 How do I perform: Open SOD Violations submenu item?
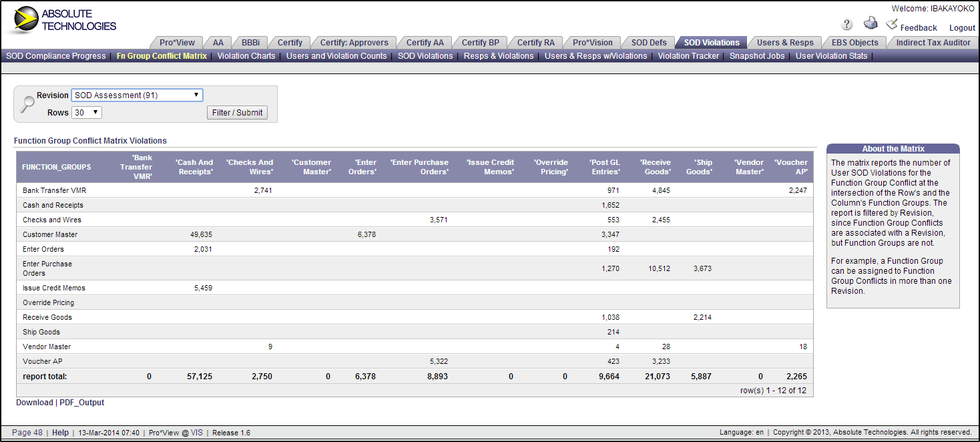click(x=425, y=56)
